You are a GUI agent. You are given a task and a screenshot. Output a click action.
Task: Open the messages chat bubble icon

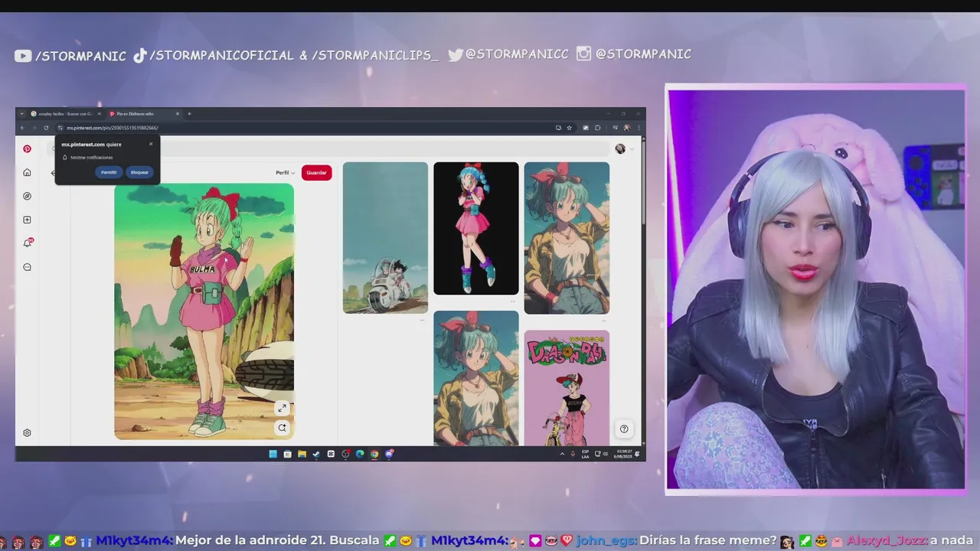(x=27, y=267)
